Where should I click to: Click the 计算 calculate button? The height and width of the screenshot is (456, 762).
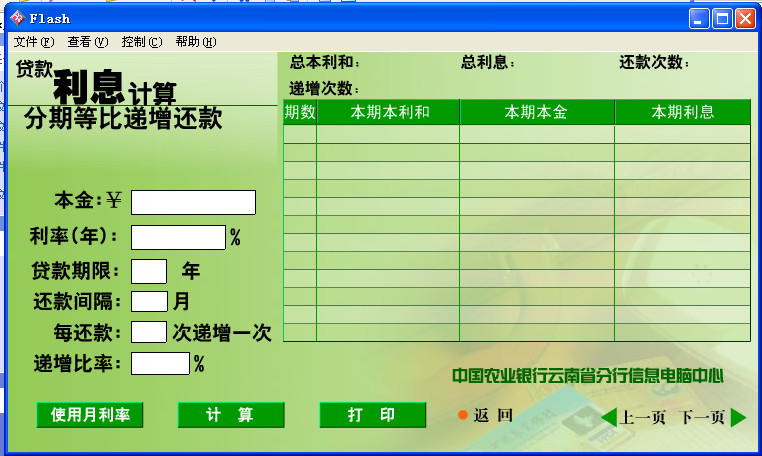coord(231,415)
